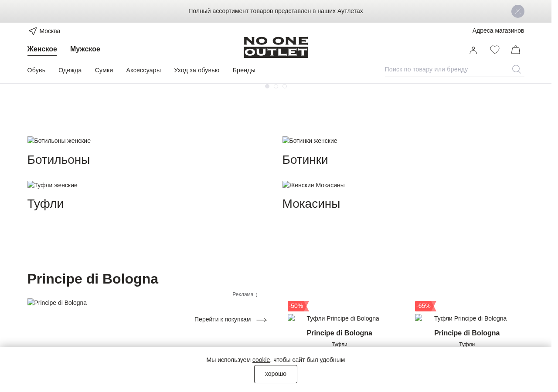Open the Мокасины category
The image size is (558, 392).
click(311, 204)
